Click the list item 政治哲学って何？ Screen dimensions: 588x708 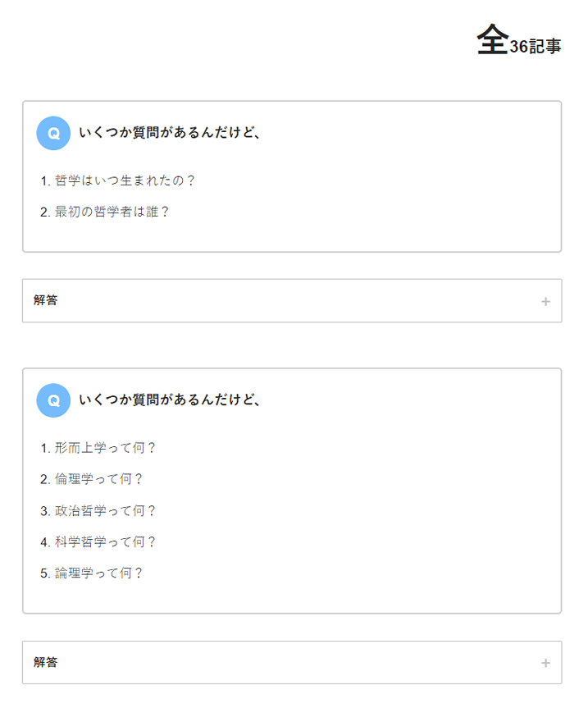105,510
